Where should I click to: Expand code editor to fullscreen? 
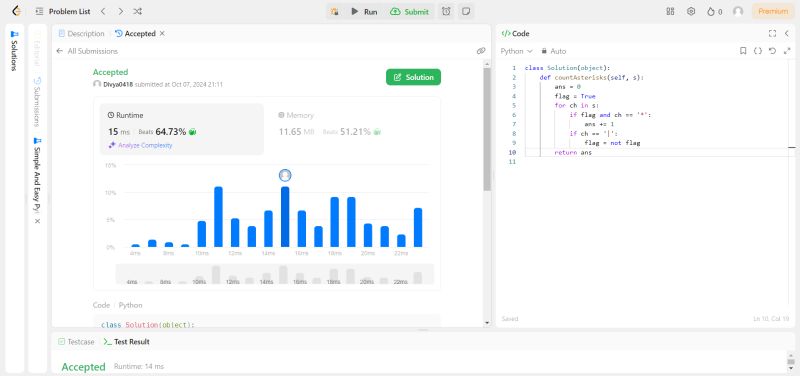pos(772,34)
